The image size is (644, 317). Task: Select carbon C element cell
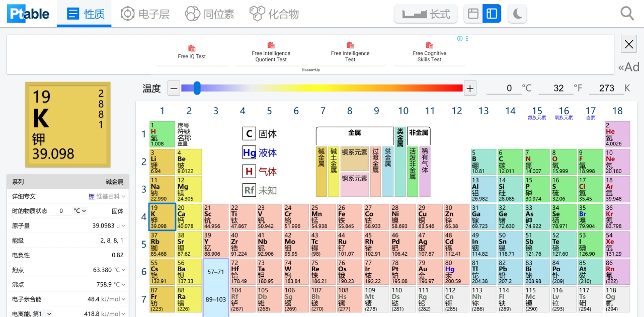point(510,162)
